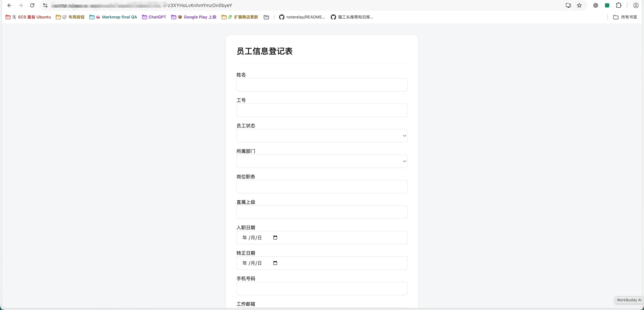The image size is (644, 310).
Task: Open the ECS 重装 Ubuntu bookmark folder
Action: pos(28,17)
